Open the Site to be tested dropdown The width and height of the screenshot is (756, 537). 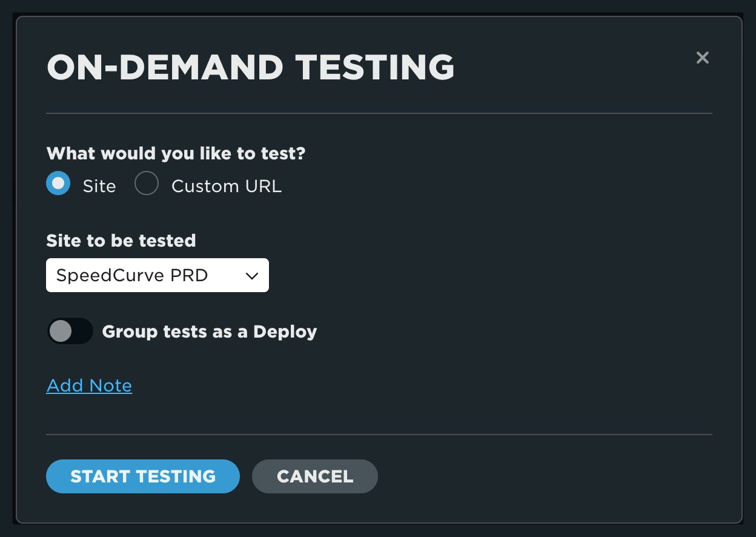(157, 275)
